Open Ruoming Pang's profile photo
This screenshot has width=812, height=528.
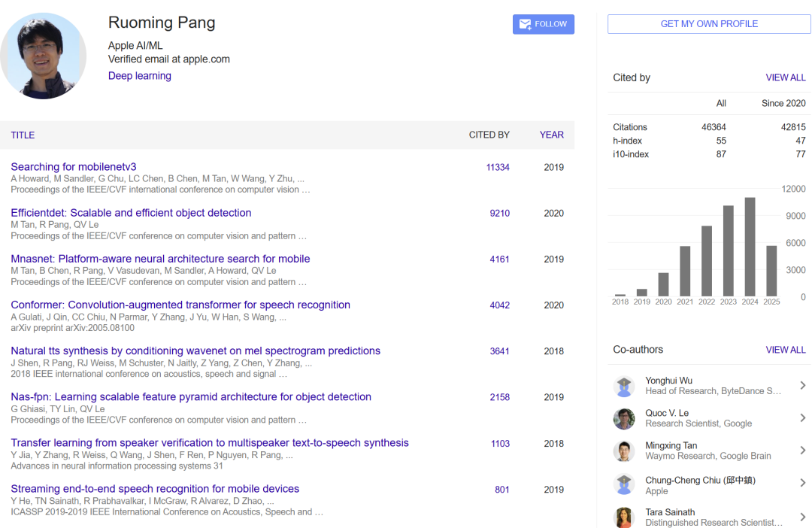coord(43,56)
